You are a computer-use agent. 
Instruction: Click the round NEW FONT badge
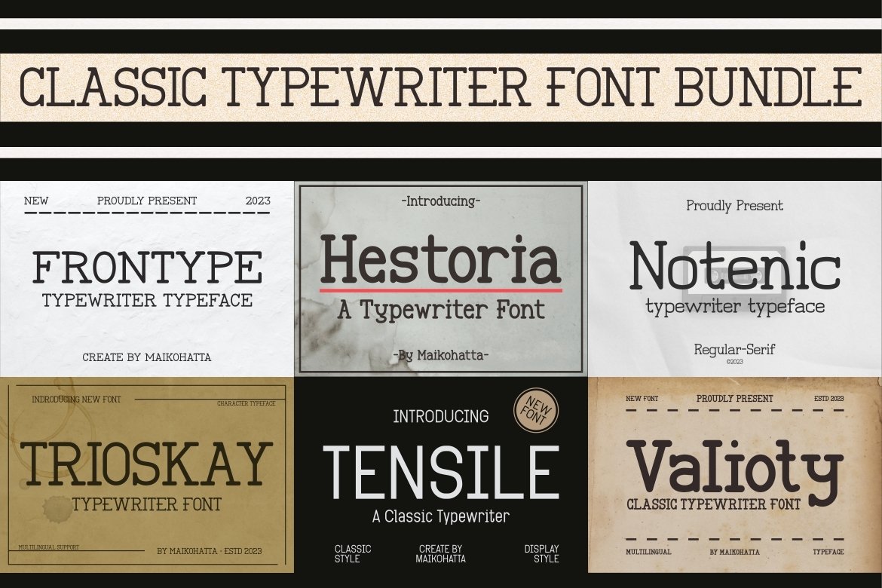coord(536,410)
